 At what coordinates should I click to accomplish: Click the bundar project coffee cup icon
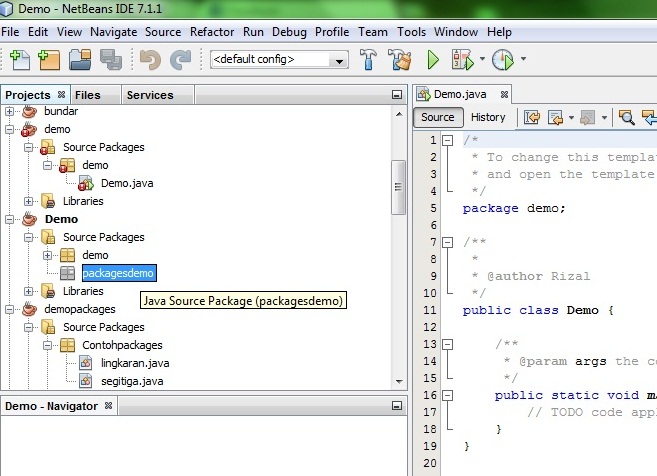[29, 111]
